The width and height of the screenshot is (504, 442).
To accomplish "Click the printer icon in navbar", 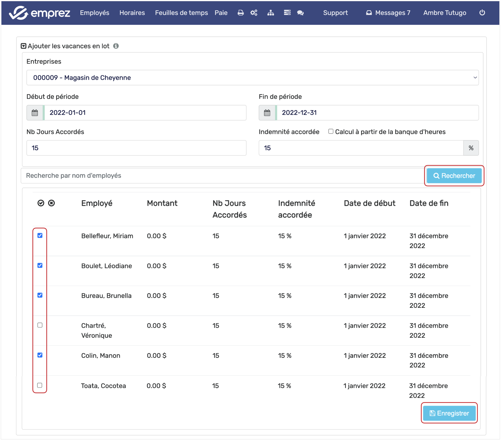I will (x=240, y=13).
